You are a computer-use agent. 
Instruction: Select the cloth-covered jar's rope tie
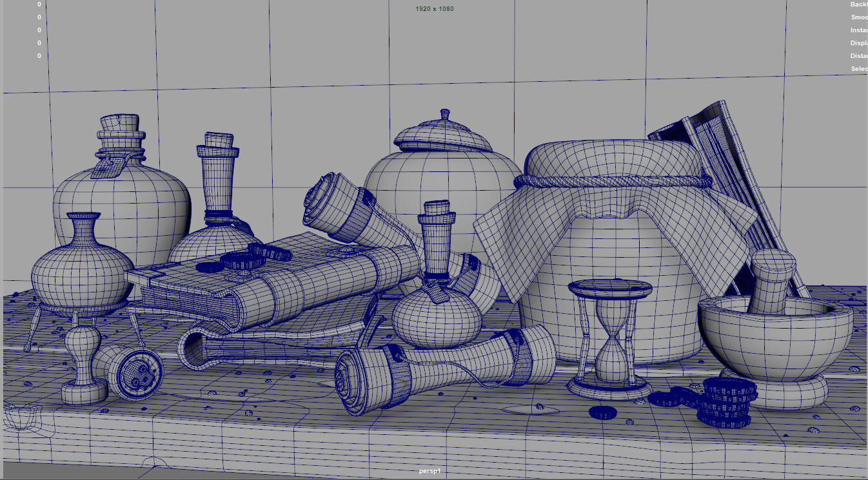pyautogui.click(x=613, y=182)
